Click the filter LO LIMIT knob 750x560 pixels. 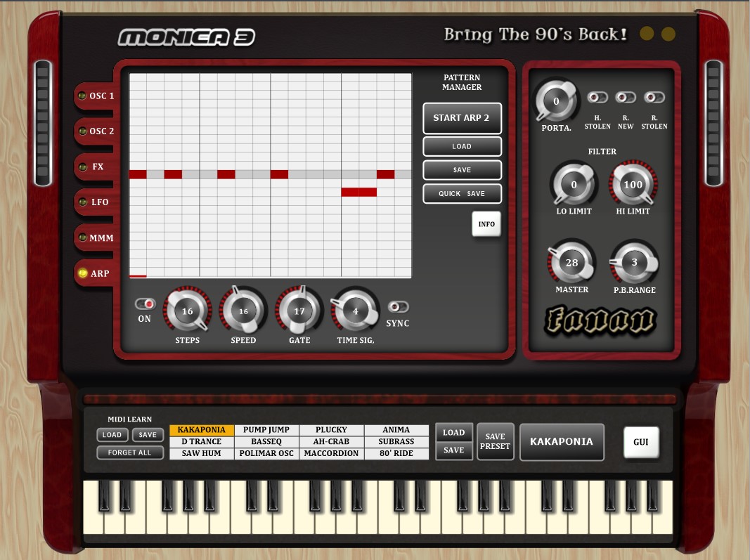574,185
